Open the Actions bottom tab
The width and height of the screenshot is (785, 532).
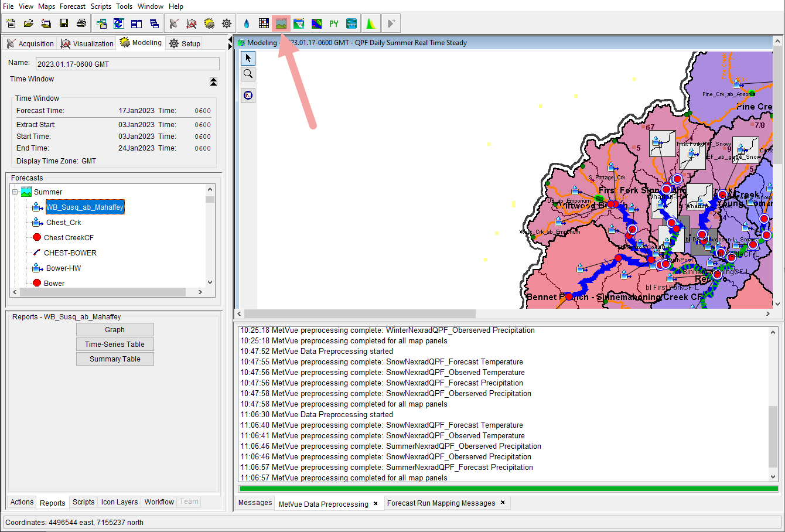[22, 502]
